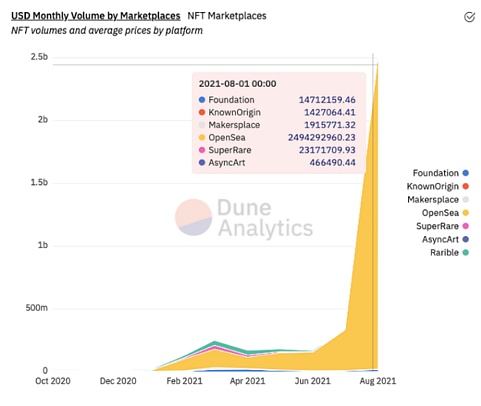Click the Rarible green legend dot
Viewport: 481px width, 406px height.
tap(466, 253)
